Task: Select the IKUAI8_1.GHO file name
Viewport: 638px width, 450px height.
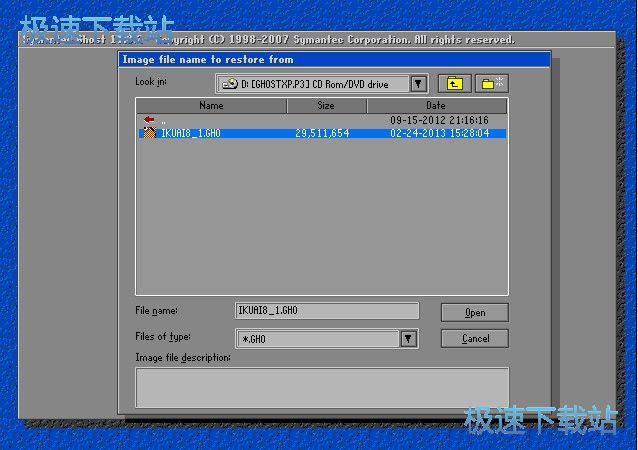Action: tap(191, 133)
